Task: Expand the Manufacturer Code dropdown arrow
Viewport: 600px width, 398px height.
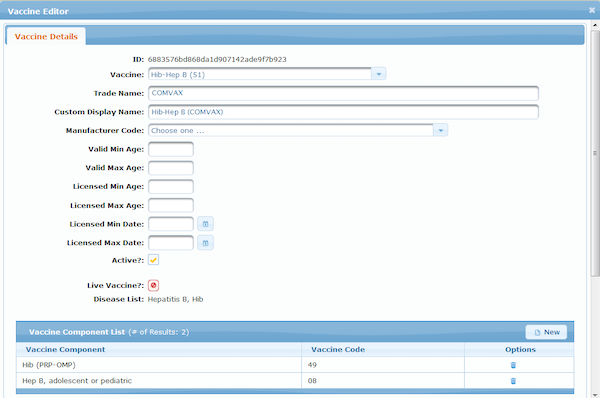Action: [x=440, y=130]
